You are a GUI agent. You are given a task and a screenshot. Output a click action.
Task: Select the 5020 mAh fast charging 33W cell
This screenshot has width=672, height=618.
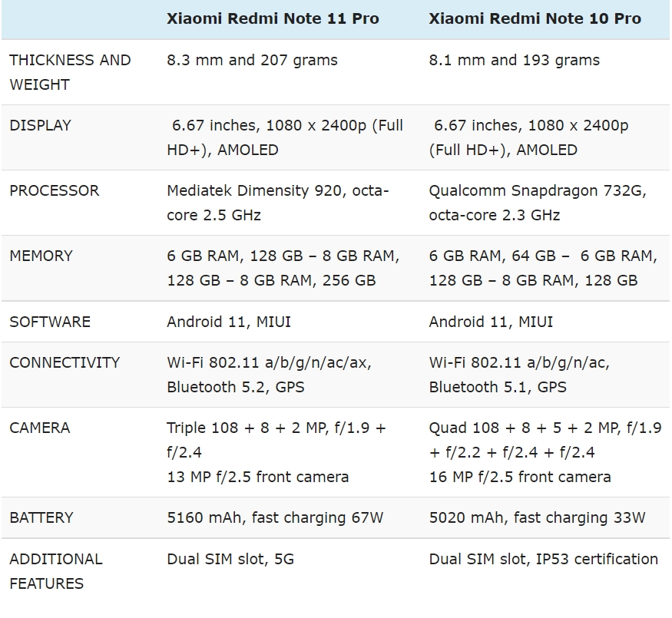(537, 517)
